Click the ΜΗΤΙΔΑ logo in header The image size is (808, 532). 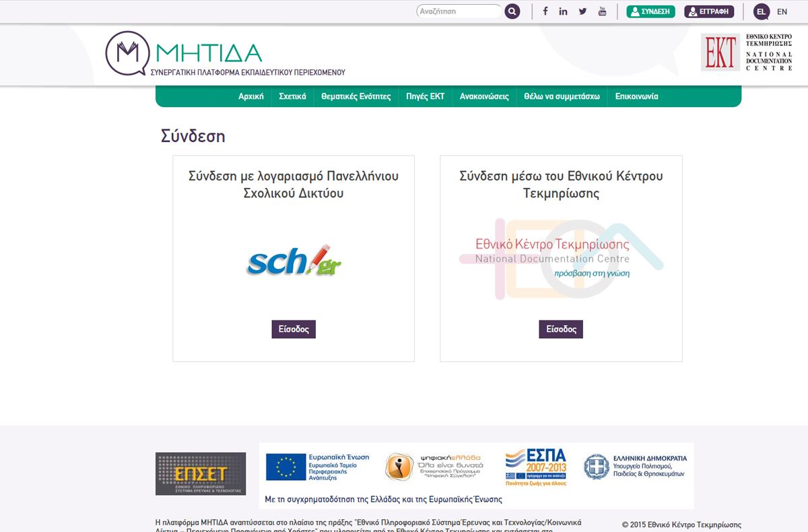pos(225,55)
